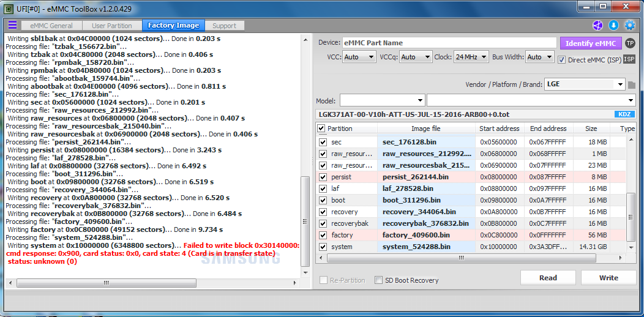
Task: Sort by the Start address column header
Action: click(x=500, y=129)
